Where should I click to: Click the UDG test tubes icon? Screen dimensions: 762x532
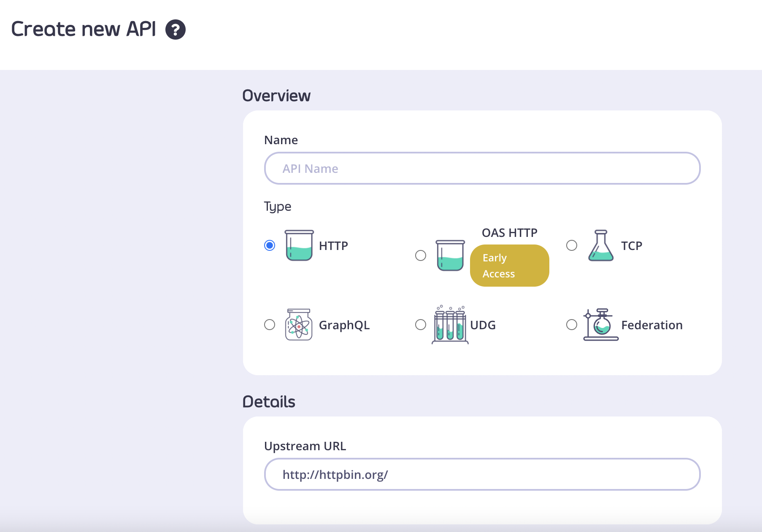pyautogui.click(x=450, y=325)
